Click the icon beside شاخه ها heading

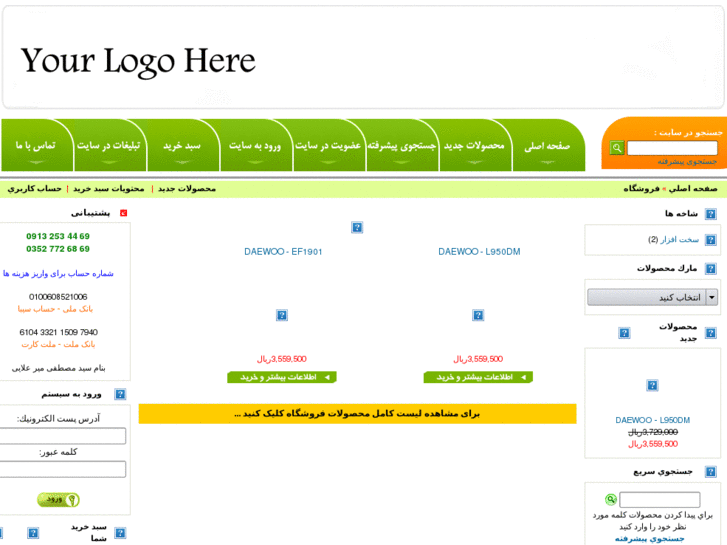tap(710, 214)
